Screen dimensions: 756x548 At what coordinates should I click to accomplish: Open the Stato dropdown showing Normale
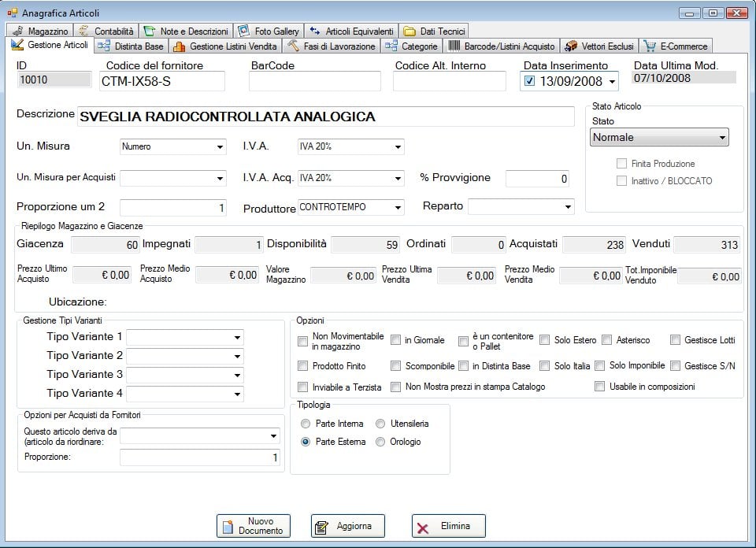click(659, 138)
